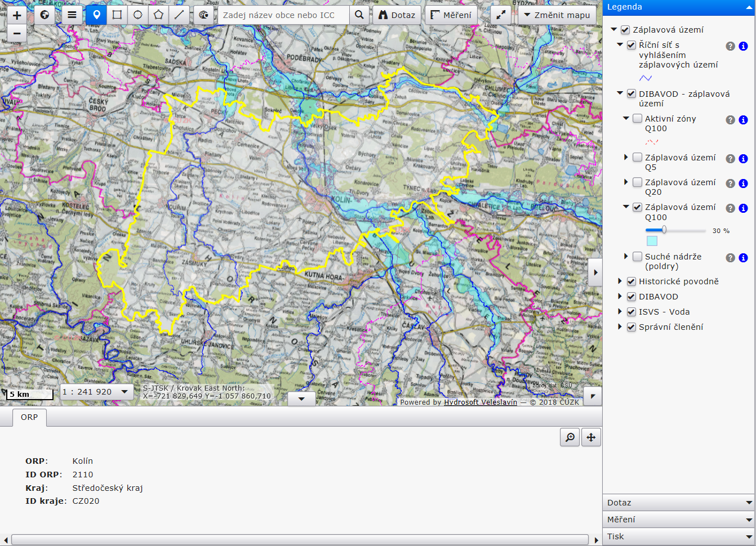This screenshot has height=546, width=756.
Task: Open the Hydrosoft Veleslavín link
Action: point(481,402)
